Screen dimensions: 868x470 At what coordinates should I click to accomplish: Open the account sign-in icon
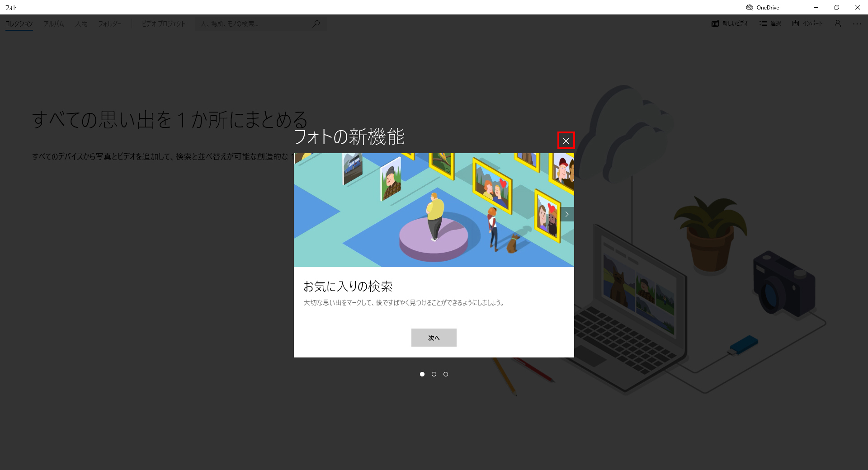coord(838,23)
